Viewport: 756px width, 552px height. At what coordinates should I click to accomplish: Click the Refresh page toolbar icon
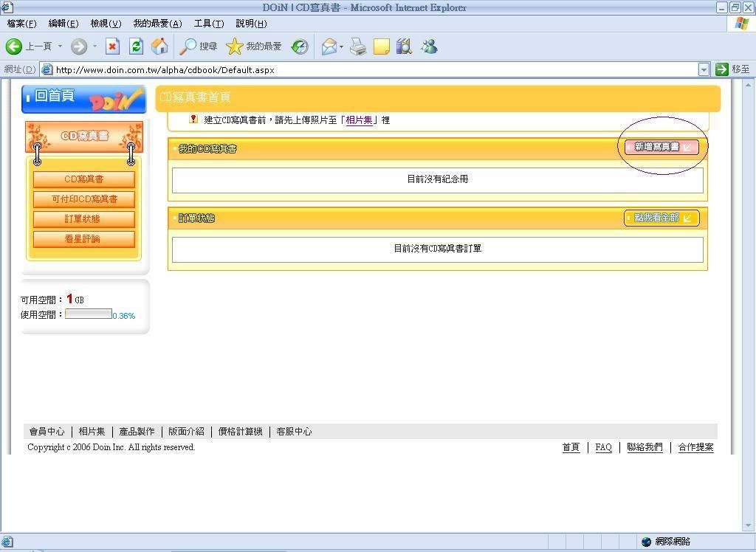tap(136, 46)
